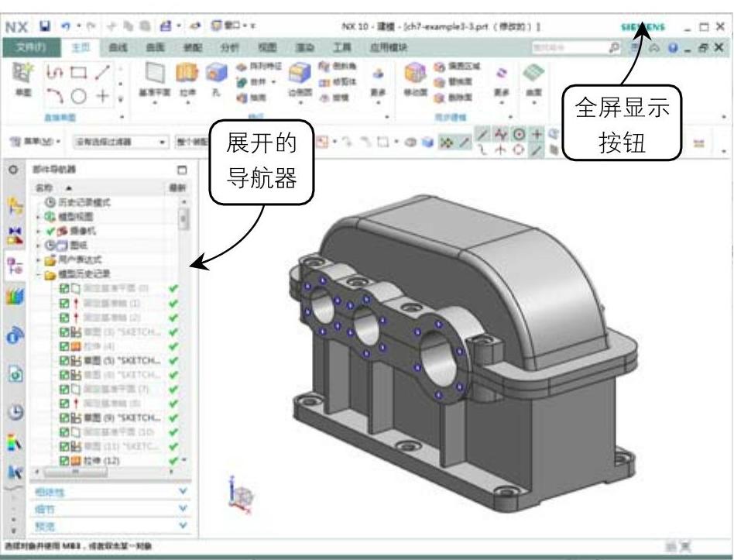734x560 pixels.
Task: Click the search magnifier in command finder
Action: click(x=614, y=47)
